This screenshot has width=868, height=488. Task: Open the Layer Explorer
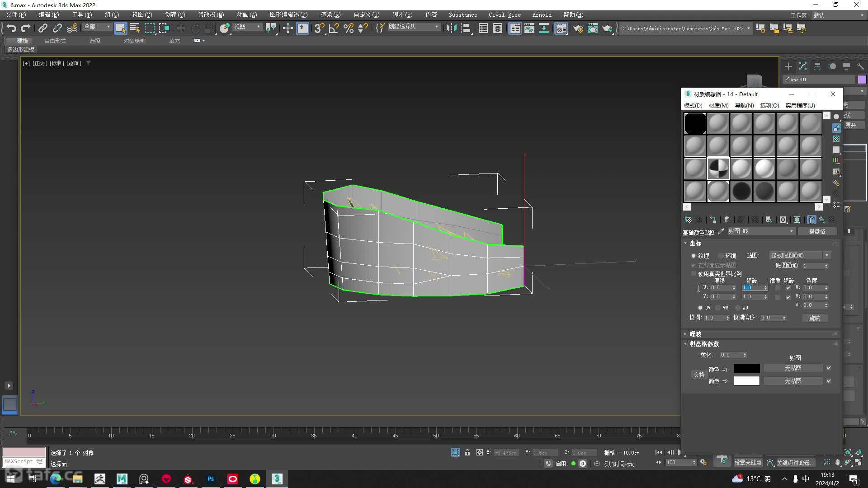pos(498,28)
